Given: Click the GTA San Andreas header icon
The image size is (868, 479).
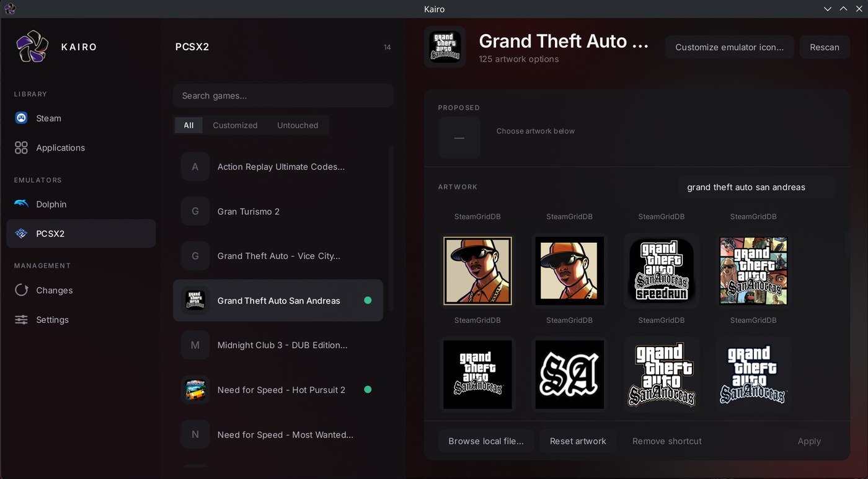Looking at the screenshot, I should (445, 47).
